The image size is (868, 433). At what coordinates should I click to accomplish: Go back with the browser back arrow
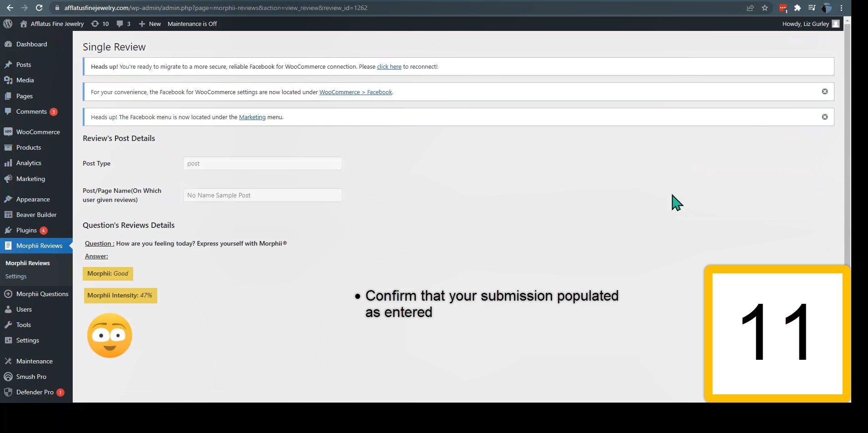click(x=10, y=8)
